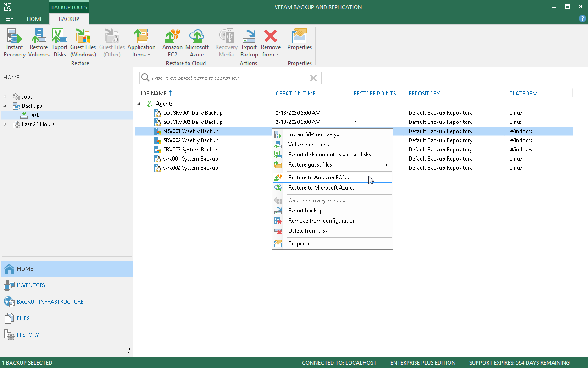Sort by RESTORE POINTS column header
The width and height of the screenshot is (588, 368).
375,93
